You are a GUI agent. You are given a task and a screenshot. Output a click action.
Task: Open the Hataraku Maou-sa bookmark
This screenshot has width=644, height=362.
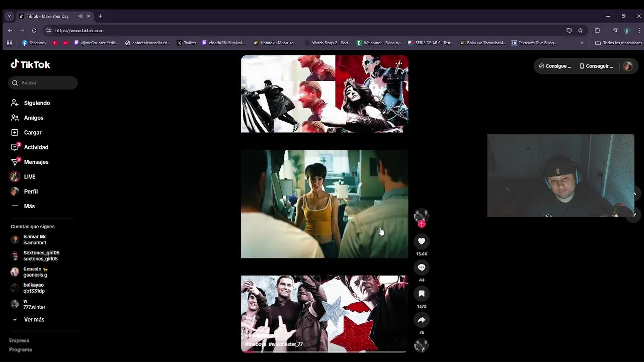pos(275,43)
